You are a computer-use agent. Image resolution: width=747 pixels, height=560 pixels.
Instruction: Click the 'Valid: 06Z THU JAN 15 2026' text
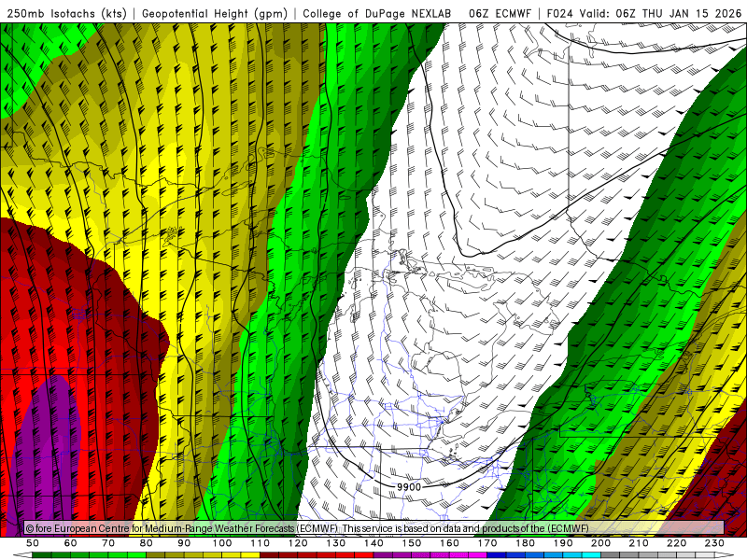[x=661, y=13]
